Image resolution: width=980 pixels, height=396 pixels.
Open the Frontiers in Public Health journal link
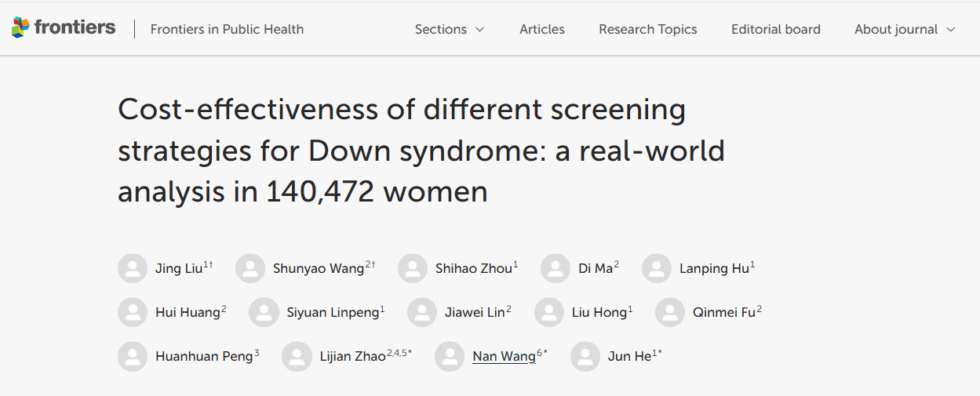(227, 29)
